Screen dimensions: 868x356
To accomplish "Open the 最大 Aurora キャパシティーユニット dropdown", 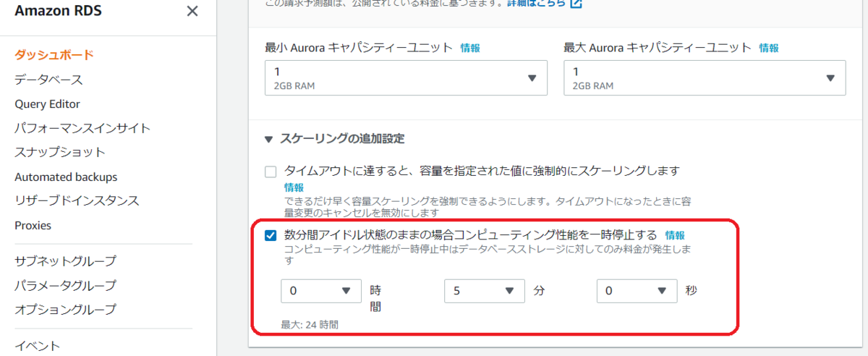I will click(705, 77).
